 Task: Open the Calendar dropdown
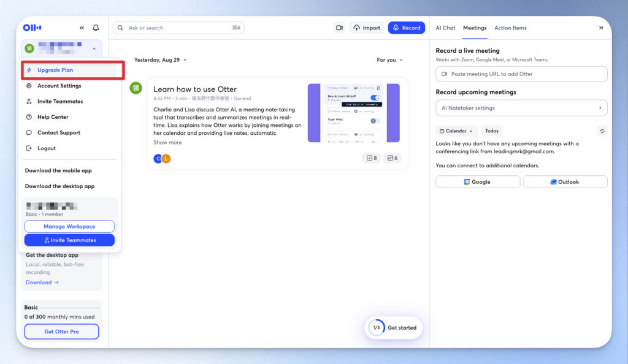pos(456,131)
